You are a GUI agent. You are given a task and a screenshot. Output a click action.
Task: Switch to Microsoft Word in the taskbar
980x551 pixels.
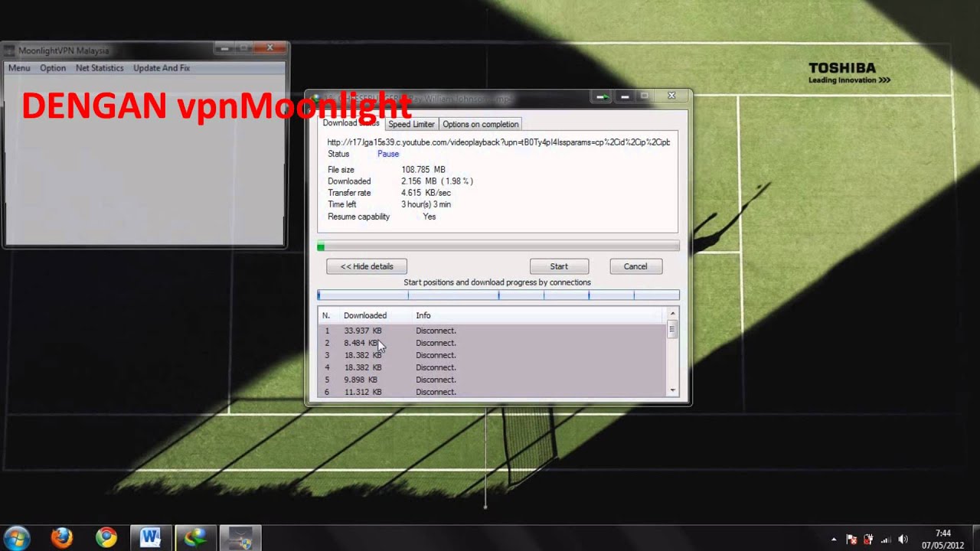coord(151,537)
